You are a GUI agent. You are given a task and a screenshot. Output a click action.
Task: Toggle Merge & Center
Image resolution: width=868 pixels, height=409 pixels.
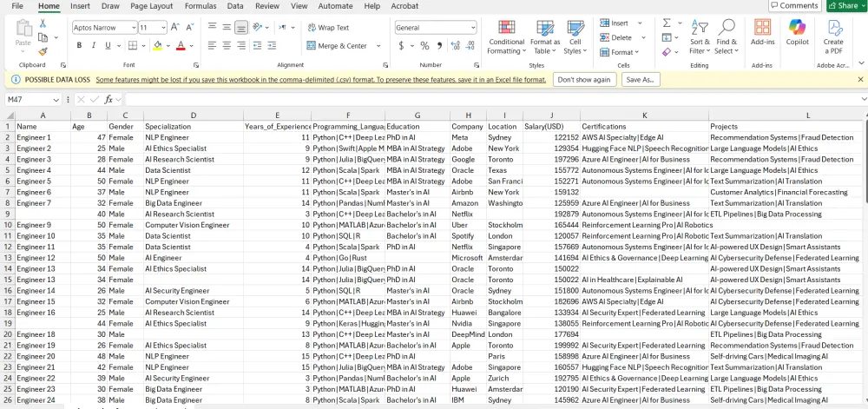tap(337, 46)
